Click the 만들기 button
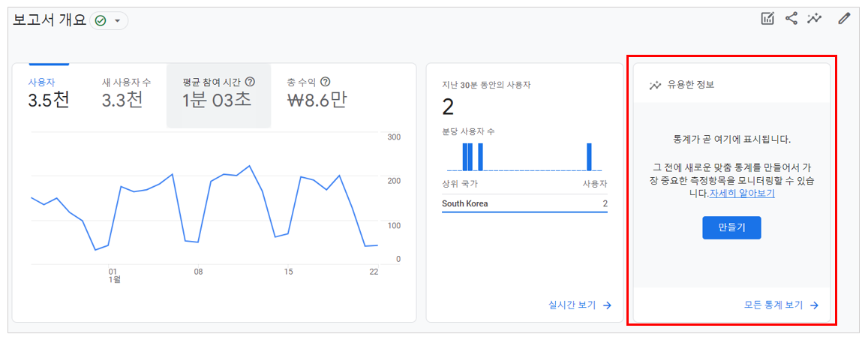This screenshot has height=340, width=868. (731, 227)
